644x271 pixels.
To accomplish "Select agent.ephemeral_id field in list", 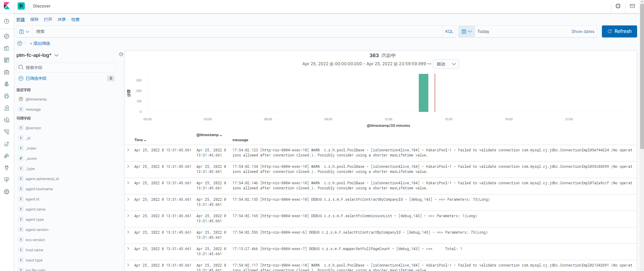I will 42,179.
